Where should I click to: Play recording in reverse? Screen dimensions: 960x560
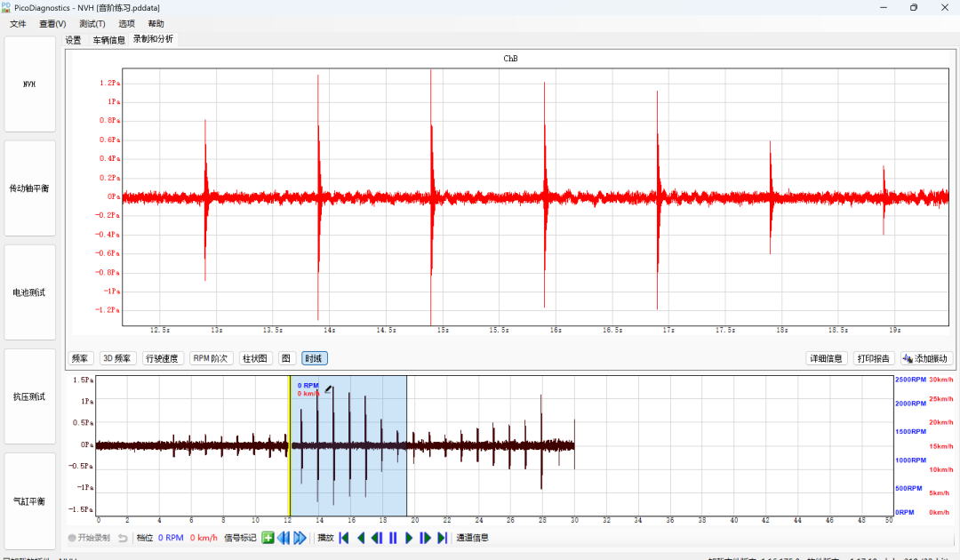pyautogui.click(x=361, y=538)
